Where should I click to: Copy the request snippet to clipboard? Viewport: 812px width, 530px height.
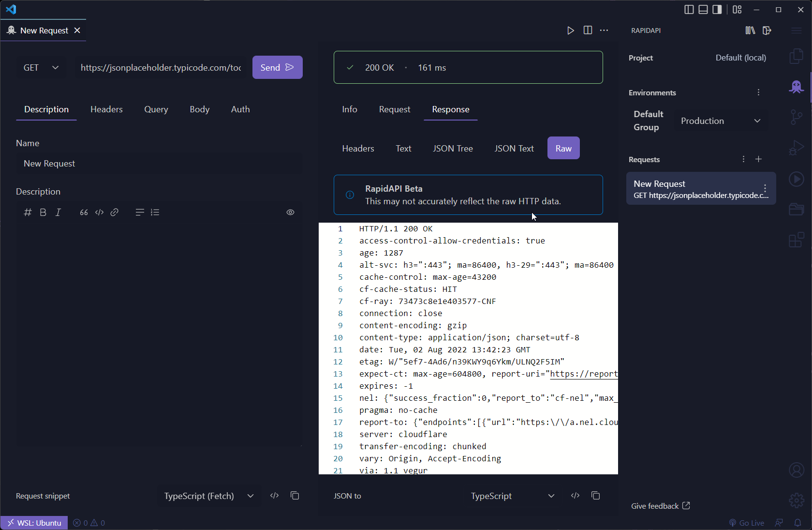pyautogui.click(x=295, y=496)
